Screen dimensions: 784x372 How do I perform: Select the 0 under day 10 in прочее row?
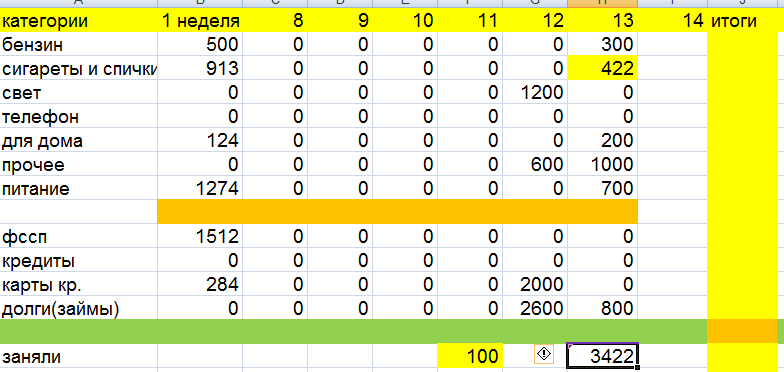click(x=405, y=164)
